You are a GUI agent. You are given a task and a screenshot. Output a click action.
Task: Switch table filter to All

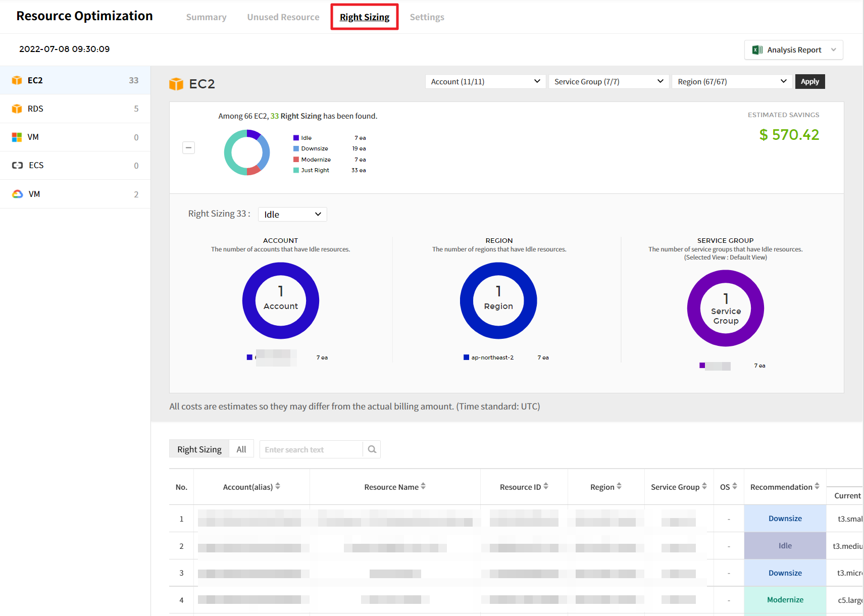pos(241,449)
